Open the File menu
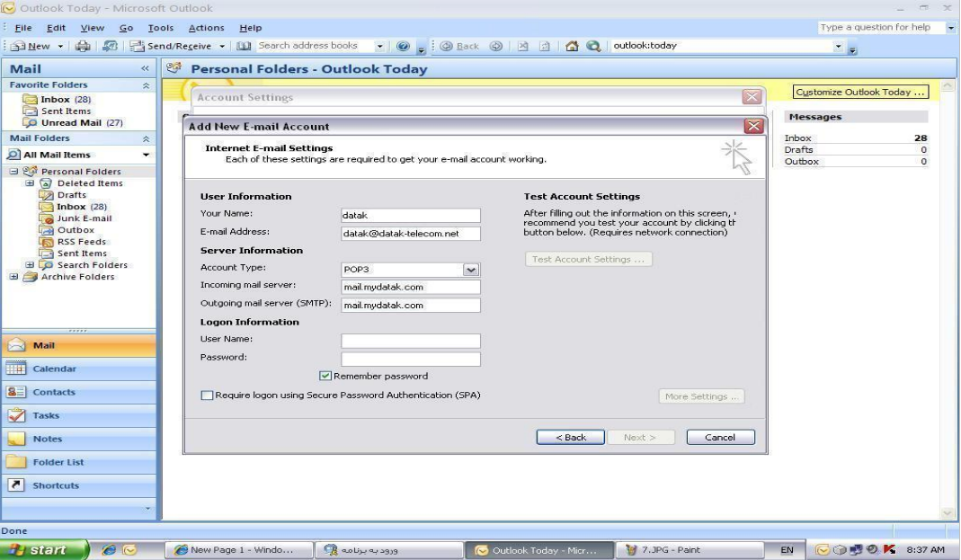This screenshot has height=560, width=961. pos(23,28)
